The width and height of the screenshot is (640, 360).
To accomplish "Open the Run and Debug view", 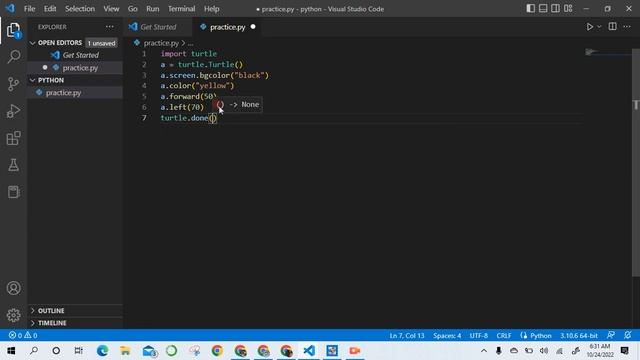I will click(x=13, y=111).
